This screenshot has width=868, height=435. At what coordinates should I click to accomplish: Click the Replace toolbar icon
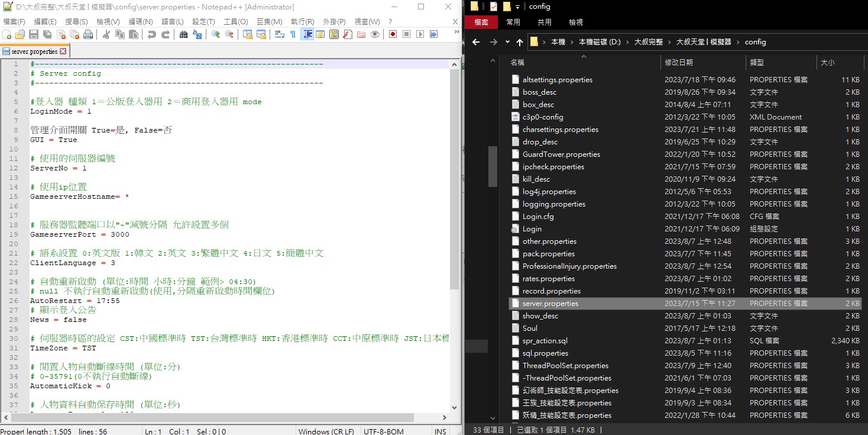tap(197, 34)
